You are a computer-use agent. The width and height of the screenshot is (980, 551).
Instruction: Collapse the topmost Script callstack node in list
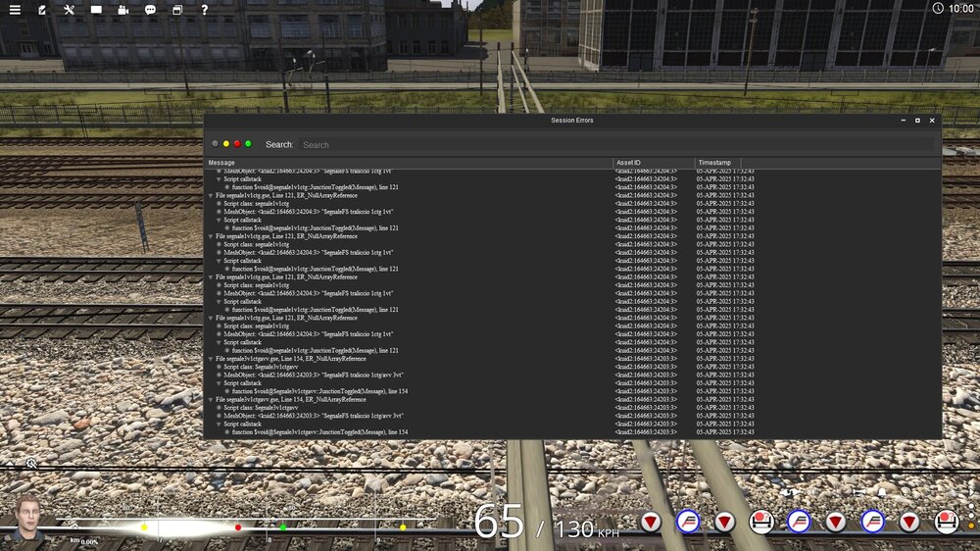point(219,178)
